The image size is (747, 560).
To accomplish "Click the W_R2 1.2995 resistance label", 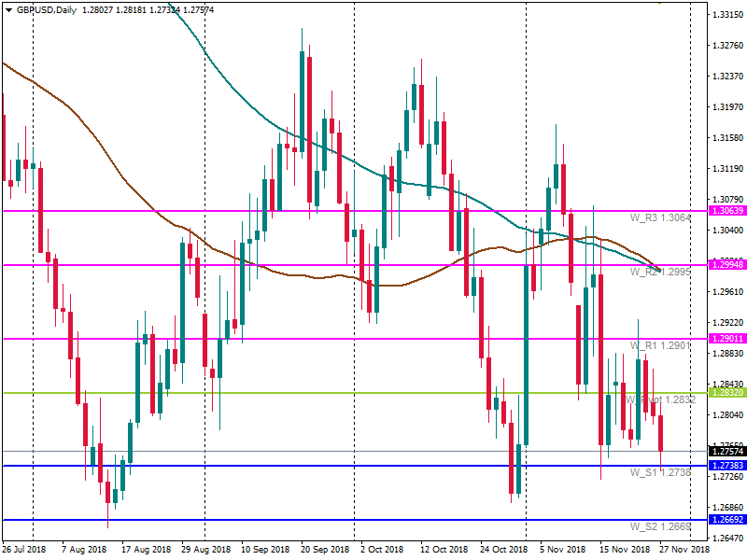I will [x=659, y=273].
